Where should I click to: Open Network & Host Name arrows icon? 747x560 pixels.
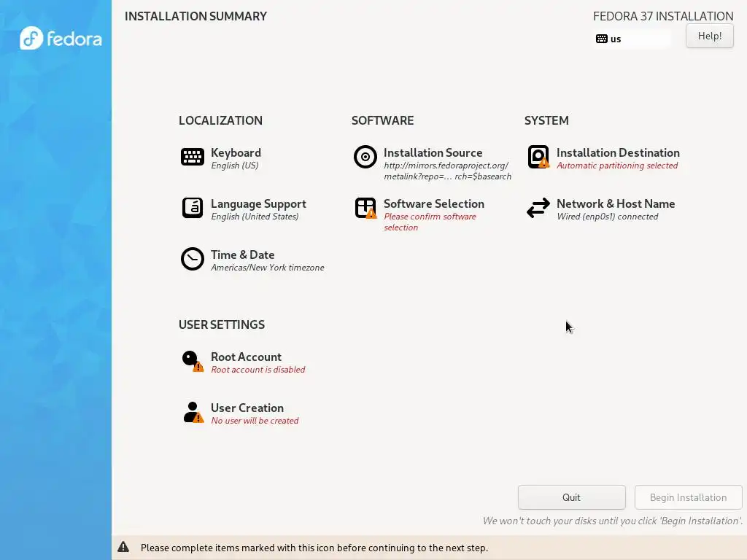(x=538, y=208)
